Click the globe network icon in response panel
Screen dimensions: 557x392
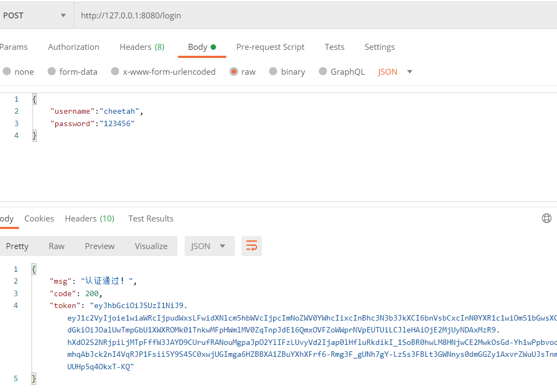click(x=546, y=218)
